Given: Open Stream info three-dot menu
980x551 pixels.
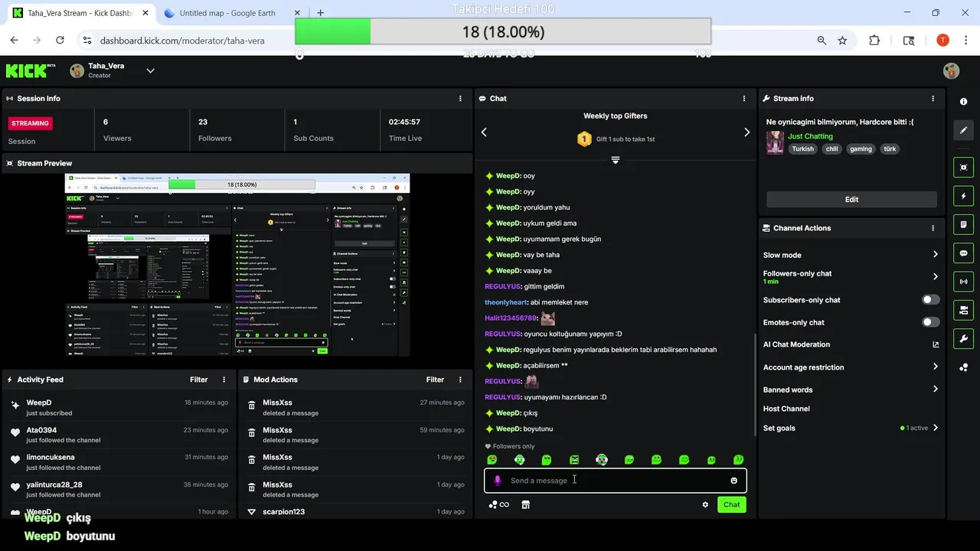Looking at the screenshot, I should 933,98.
